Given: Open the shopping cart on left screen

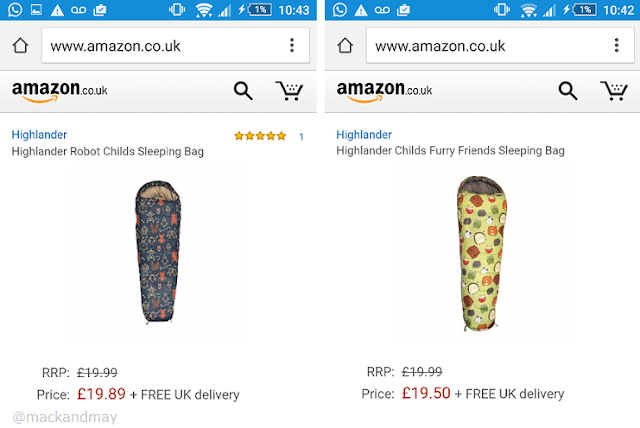Looking at the screenshot, I should [x=290, y=92].
